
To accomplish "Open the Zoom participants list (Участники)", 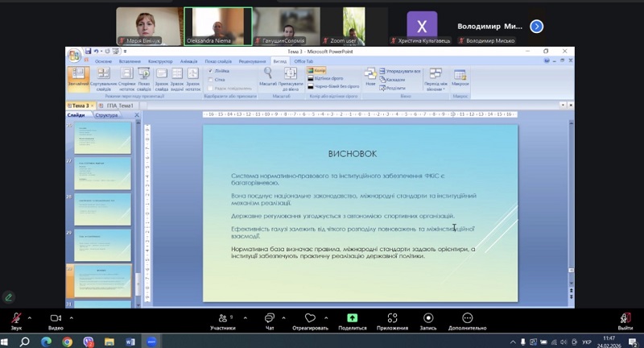I will 222,319.
